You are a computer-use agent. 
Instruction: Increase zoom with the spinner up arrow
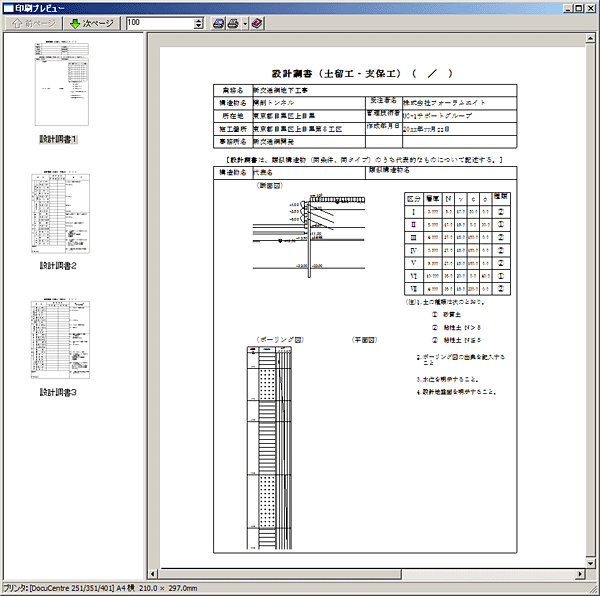[199, 20]
